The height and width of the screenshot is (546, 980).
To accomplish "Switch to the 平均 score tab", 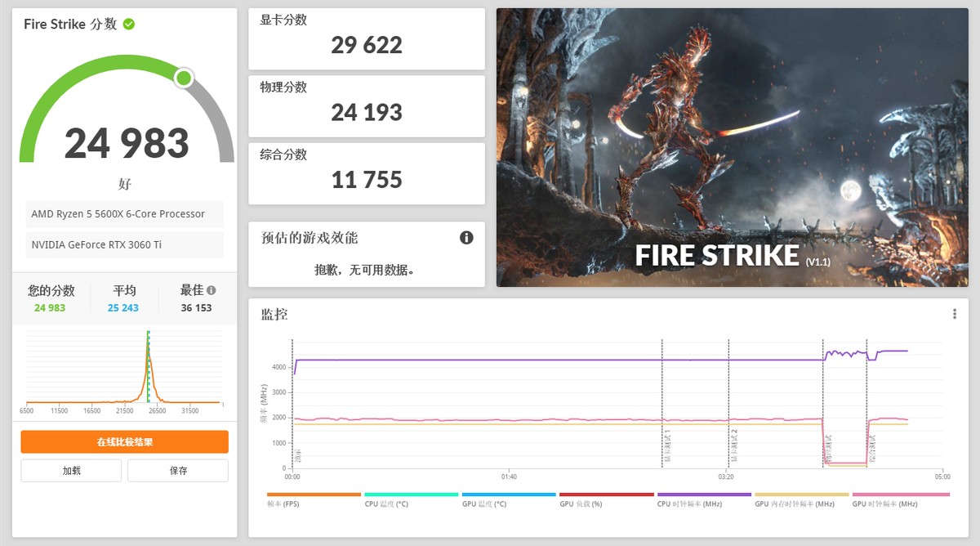I will [123, 298].
